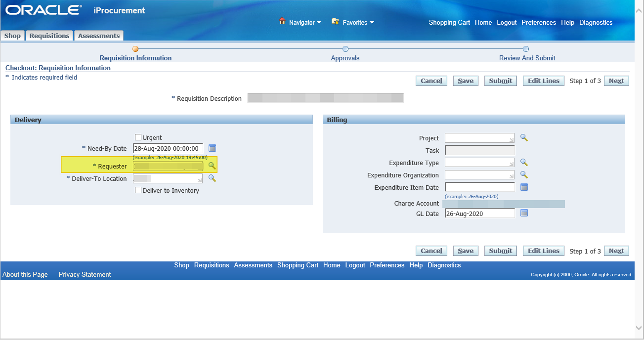Open Preferences in top header
This screenshot has width=644, height=340.
point(539,22)
